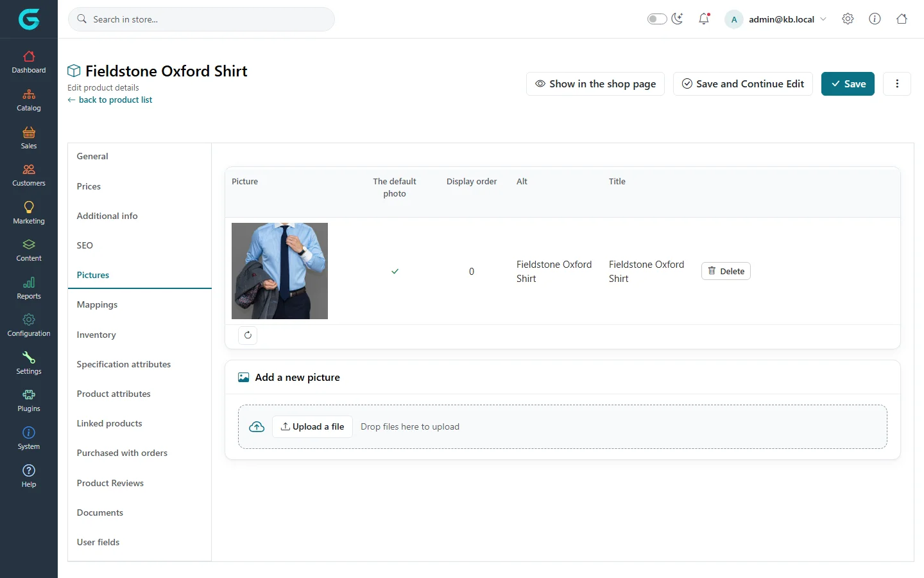The width and height of the screenshot is (924, 578).
Task: Follow the back to product list link
Action: pyautogui.click(x=110, y=100)
